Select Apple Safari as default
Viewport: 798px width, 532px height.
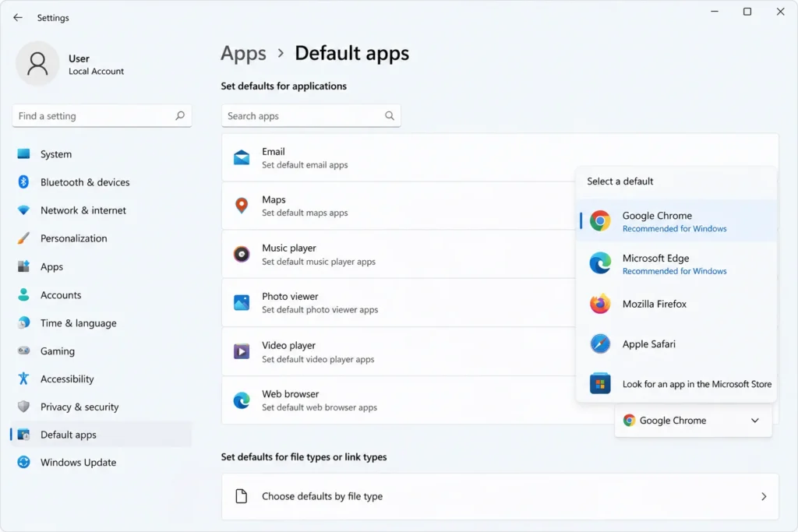676,344
